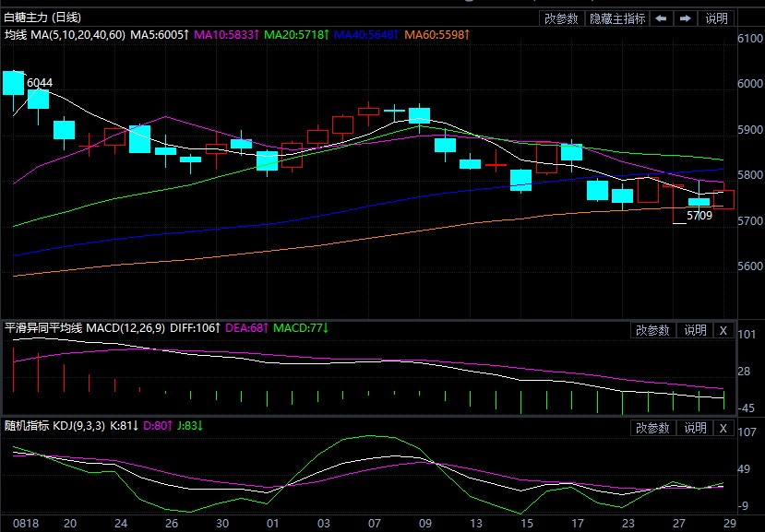
Task: Click 改参数 in the MACD panel
Action: tap(652, 330)
